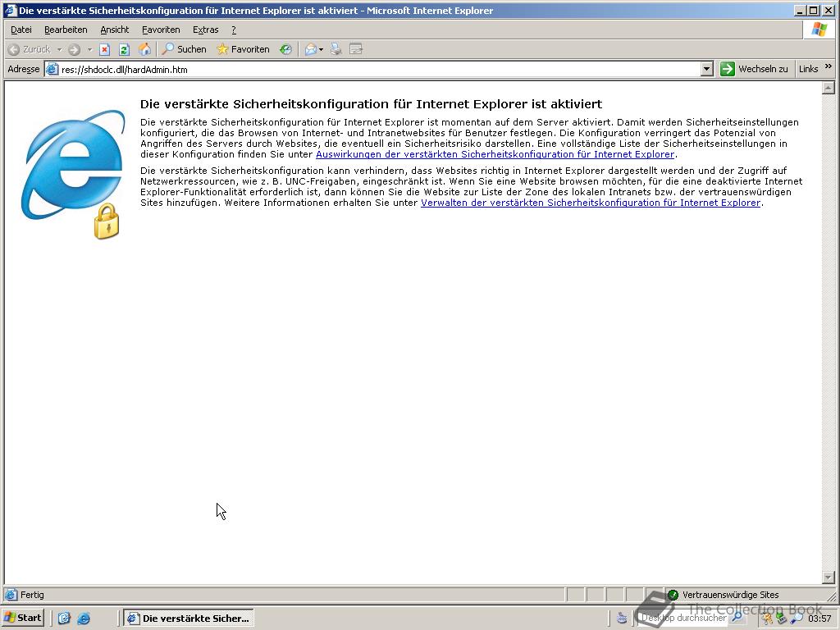Open the forward history dropdown arrow
This screenshot has width=840, height=630.
point(89,50)
